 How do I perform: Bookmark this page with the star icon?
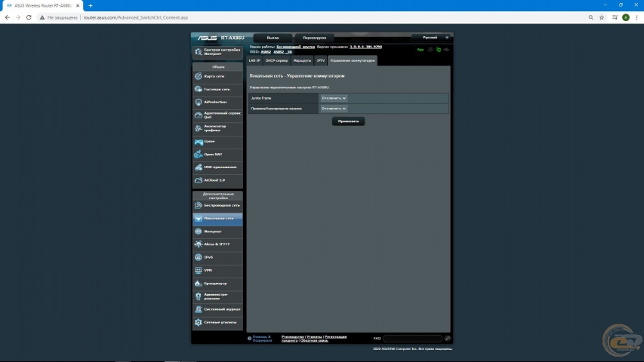(602, 17)
